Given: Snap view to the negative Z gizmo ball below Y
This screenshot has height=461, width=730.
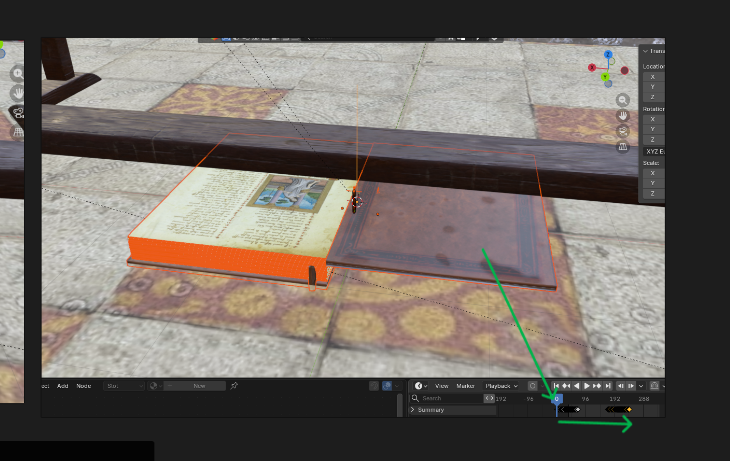Looking at the screenshot, I should [x=608, y=84].
